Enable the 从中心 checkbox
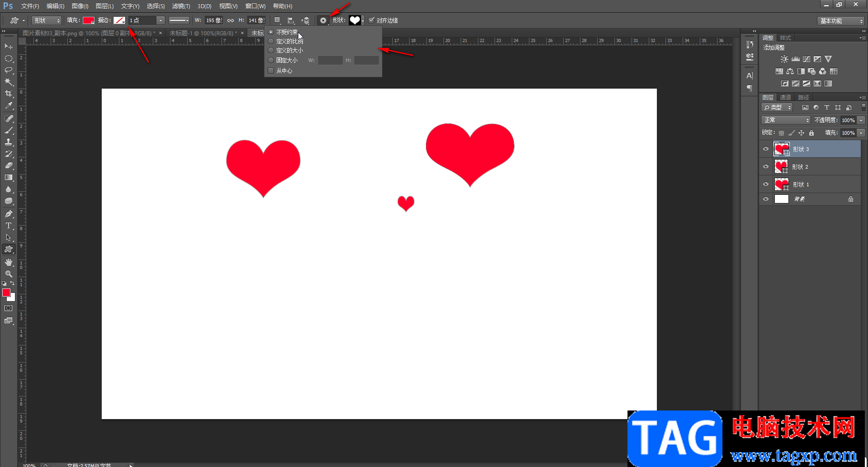Viewport: 868px width, 467px height. (271, 71)
